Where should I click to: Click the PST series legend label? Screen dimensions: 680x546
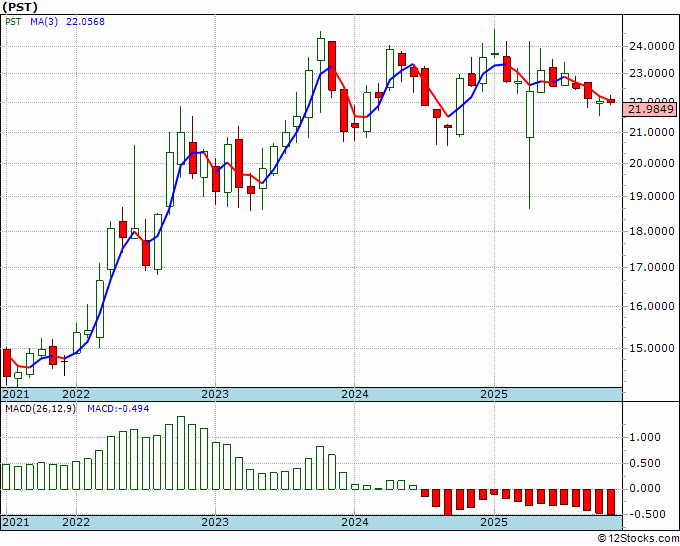tap(13, 22)
